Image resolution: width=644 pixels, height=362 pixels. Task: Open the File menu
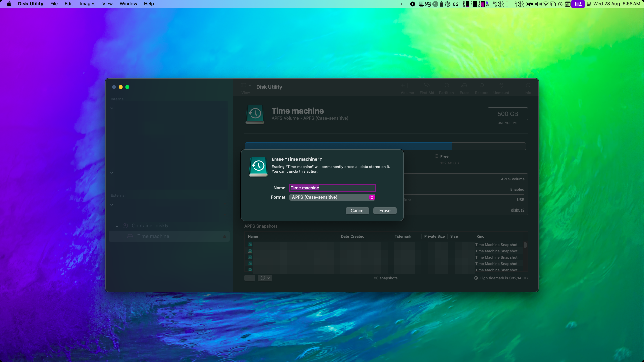point(54,4)
